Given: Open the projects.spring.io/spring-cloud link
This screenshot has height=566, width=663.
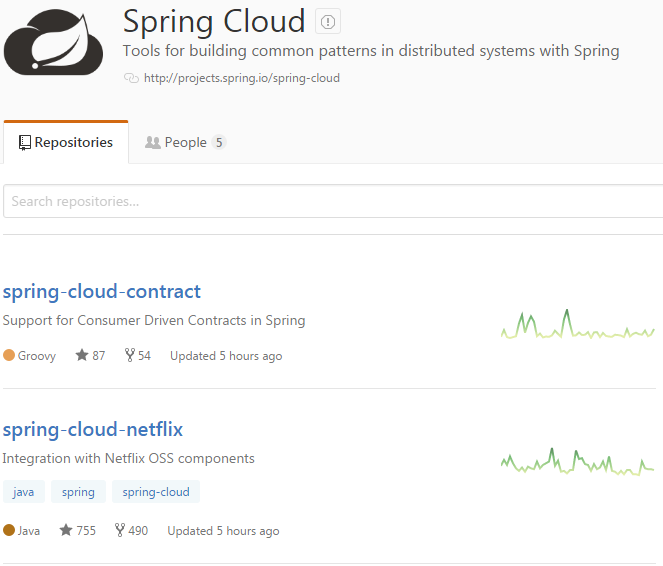Looking at the screenshot, I should [x=242, y=78].
